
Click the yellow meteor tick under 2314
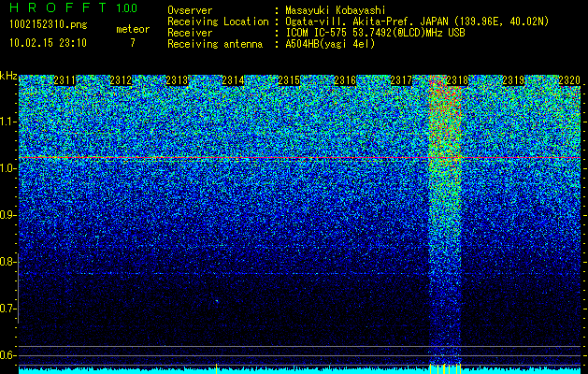(x=216, y=368)
